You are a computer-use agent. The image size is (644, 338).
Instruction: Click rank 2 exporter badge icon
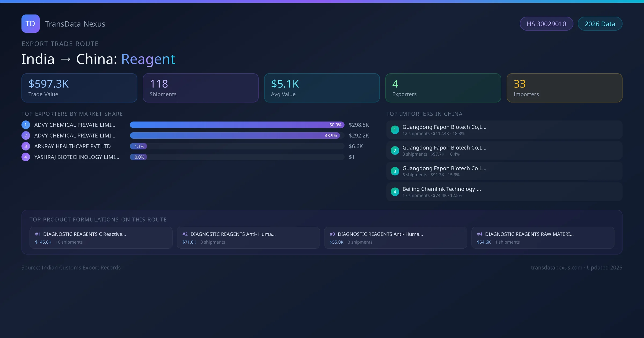tap(25, 135)
